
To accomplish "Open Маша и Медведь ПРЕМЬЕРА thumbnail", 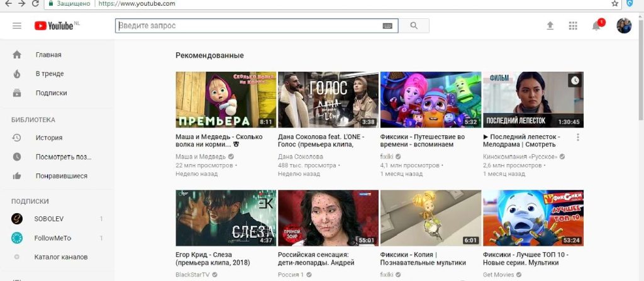I will pyautogui.click(x=226, y=100).
